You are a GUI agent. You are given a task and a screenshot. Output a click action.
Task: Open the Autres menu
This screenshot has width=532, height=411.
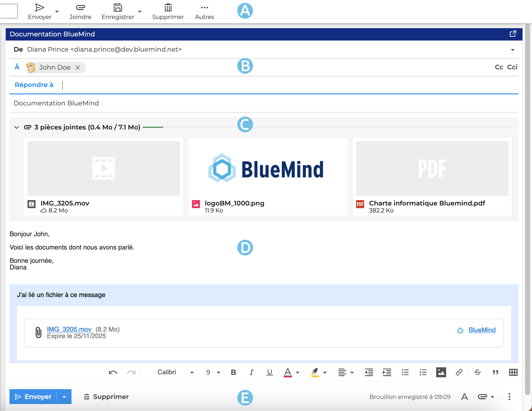pos(204,11)
